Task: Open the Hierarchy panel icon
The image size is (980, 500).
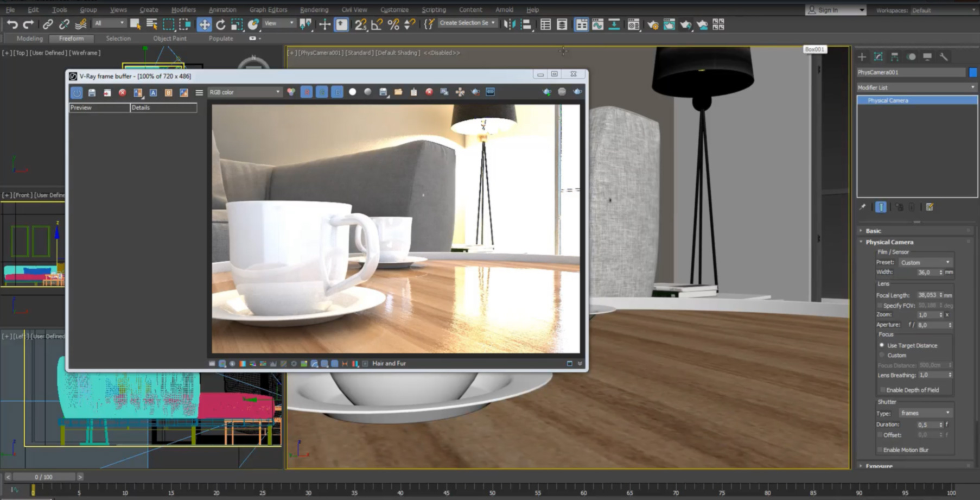Action: point(894,56)
